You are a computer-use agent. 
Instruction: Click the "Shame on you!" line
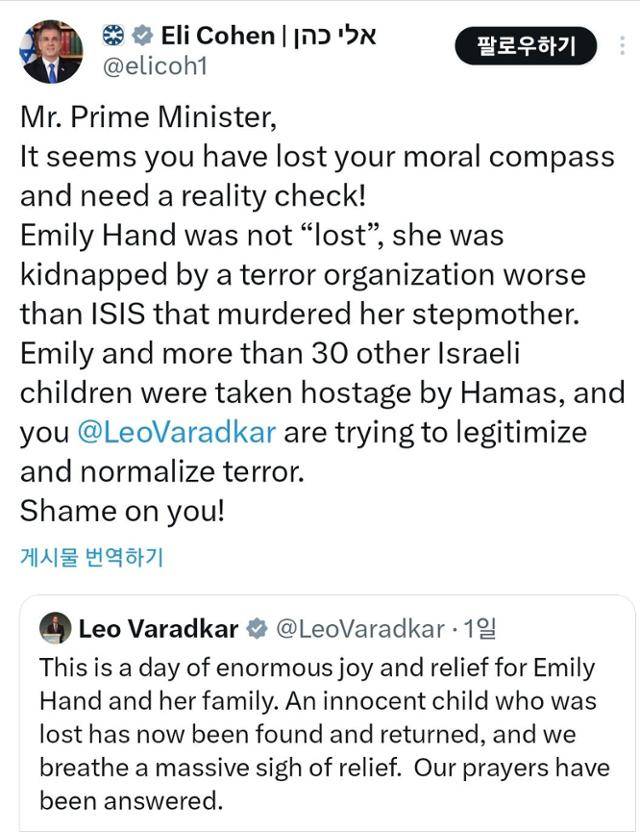pos(122,511)
